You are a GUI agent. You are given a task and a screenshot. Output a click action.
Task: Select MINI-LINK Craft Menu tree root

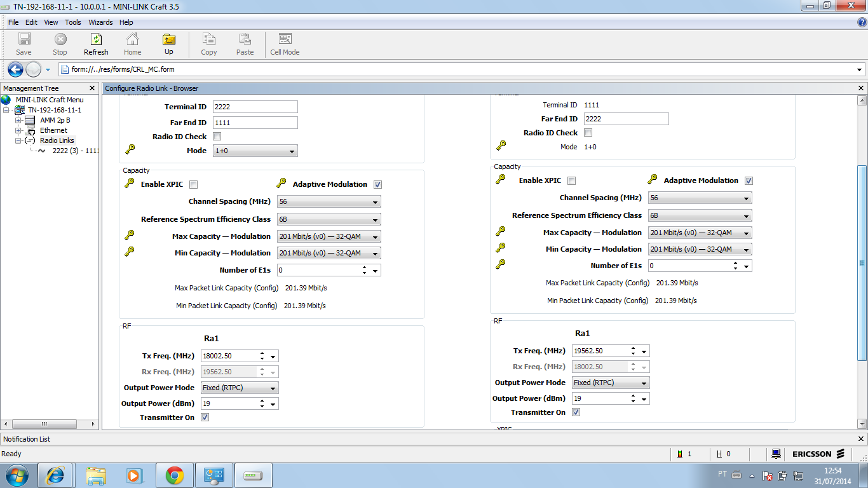(50, 100)
